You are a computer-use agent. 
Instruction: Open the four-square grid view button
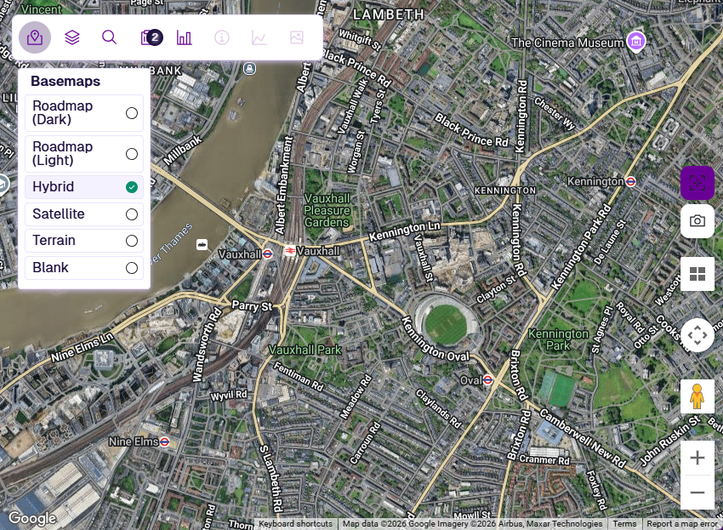(697, 274)
